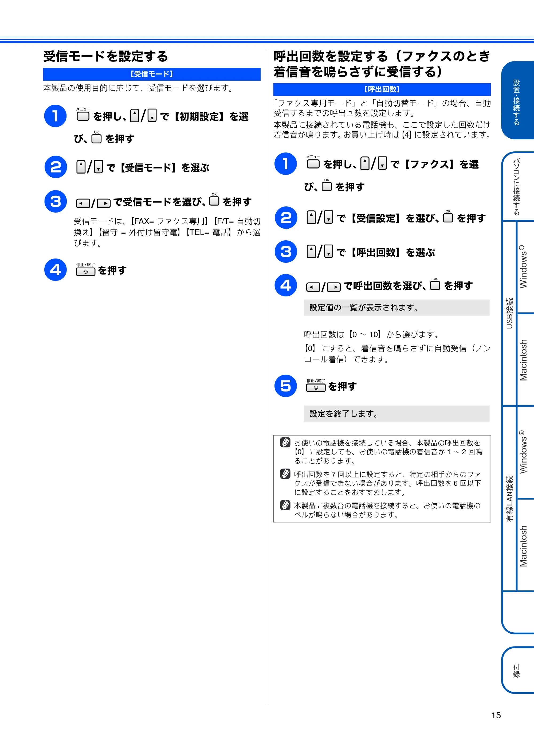The width and height of the screenshot is (534, 756).
Task: Click the left-arrow key icon before で受信モードを選び
Action: tap(83, 203)
